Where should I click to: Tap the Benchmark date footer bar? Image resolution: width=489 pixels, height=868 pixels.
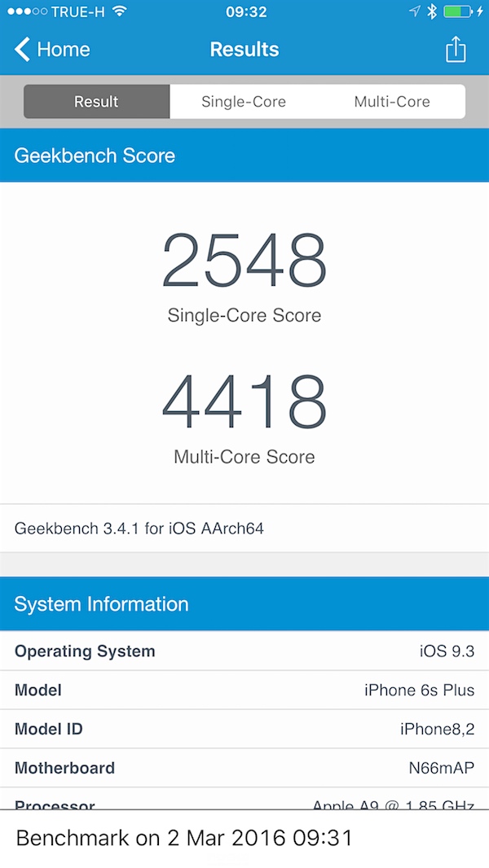click(244, 838)
